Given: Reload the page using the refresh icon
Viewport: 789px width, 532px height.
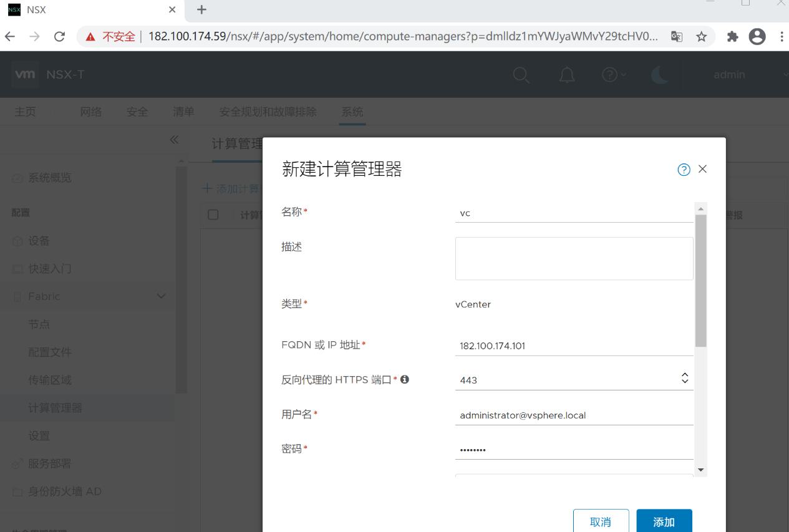Looking at the screenshot, I should coord(60,37).
